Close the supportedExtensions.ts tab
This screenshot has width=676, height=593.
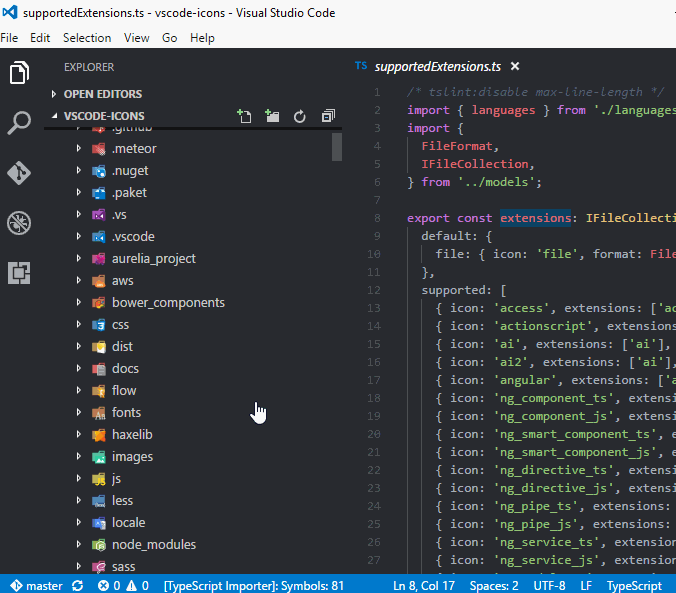point(515,66)
